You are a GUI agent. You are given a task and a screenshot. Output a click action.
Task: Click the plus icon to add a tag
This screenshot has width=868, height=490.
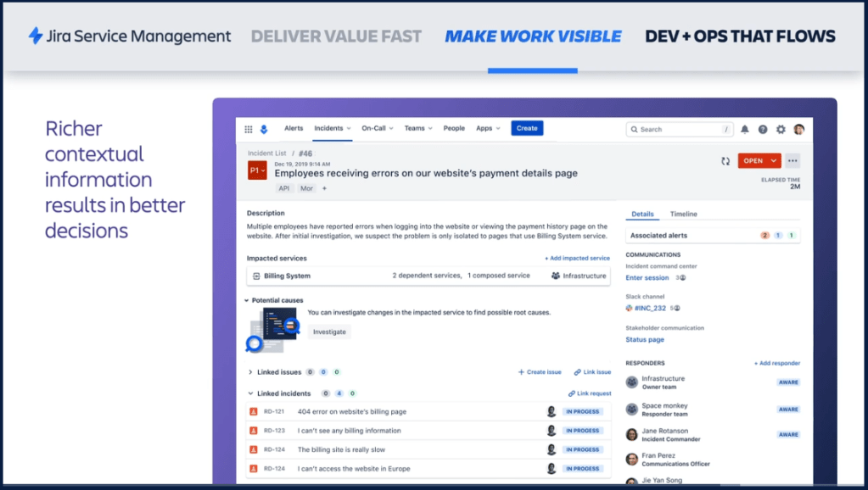[324, 188]
